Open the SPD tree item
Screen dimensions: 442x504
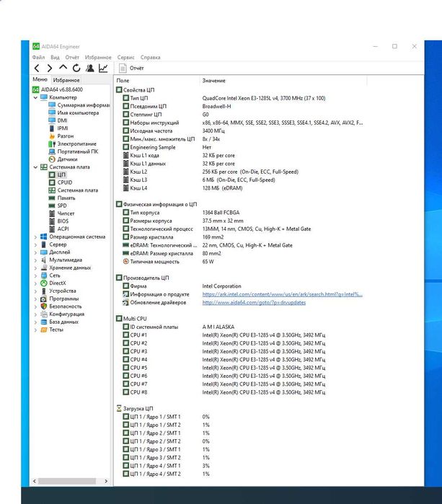(x=58, y=205)
